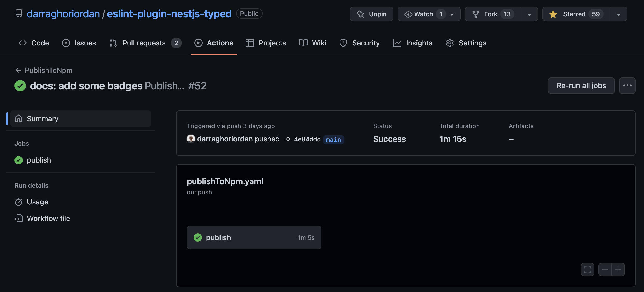Click the gear icon on the Settings tab
This screenshot has height=292, width=644.
pyautogui.click(x=450, y=43)
